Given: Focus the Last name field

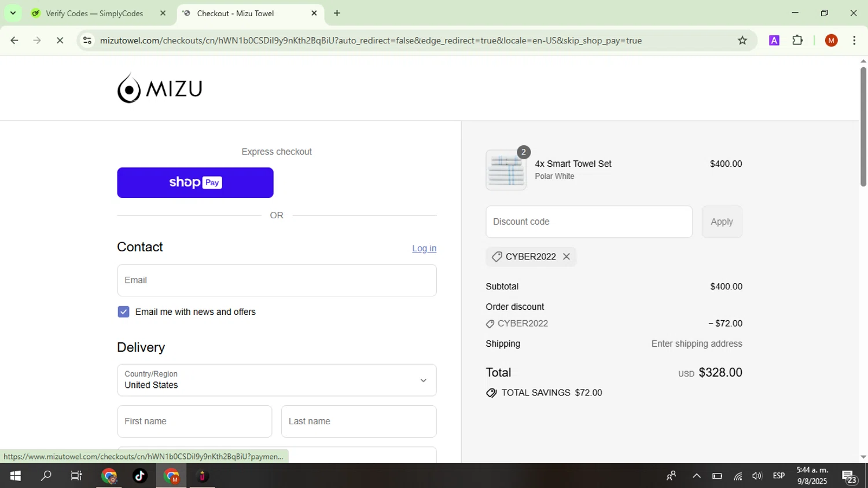Looking at the screenshot, I should click(359, 421).
